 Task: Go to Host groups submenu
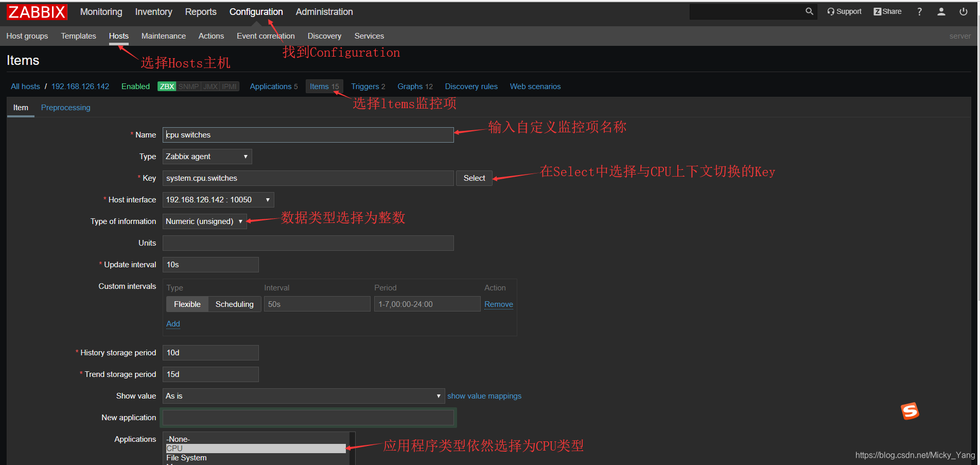pyautogui.click(x=27, y=36)
